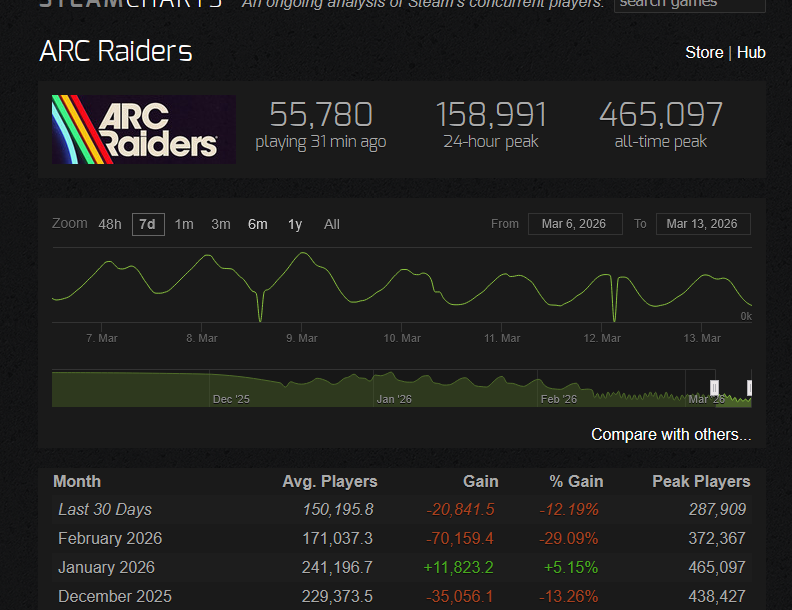Set chart zoom to 3m
Screen dimensions: 792x610
[221, 224]
